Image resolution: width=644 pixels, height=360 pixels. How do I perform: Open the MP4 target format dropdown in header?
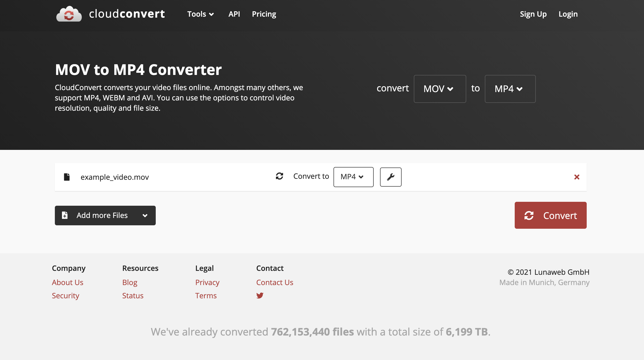pyautogui.click(x=510, y=89)
